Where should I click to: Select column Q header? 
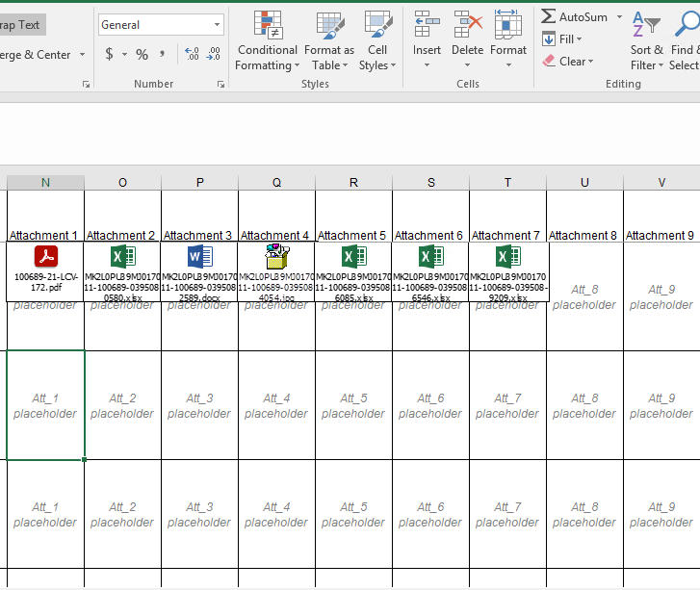pyautogui.click(x=276, y=183)
